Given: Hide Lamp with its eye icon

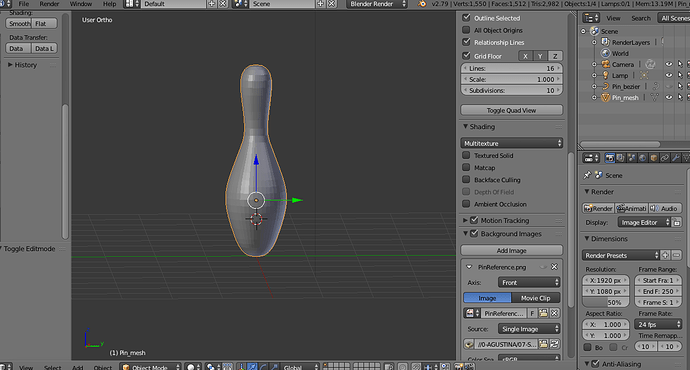Looking at the screenshot, I should [x=669, y=75].
